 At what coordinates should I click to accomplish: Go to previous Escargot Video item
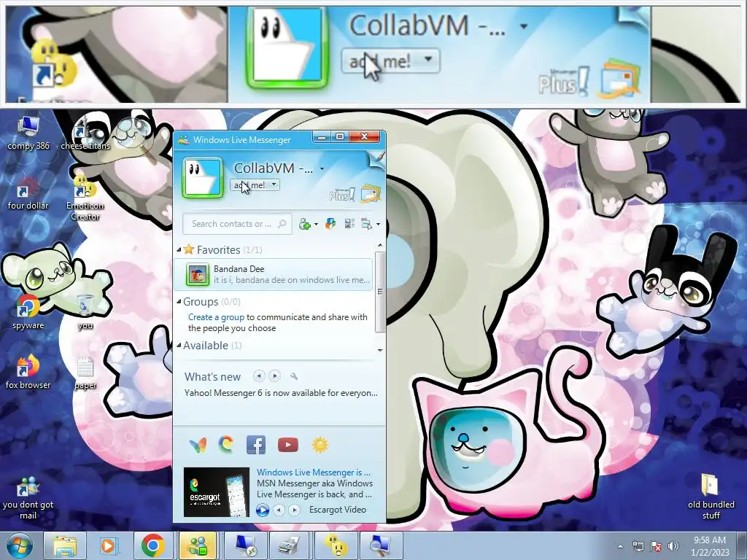click(x=279, y=510)
